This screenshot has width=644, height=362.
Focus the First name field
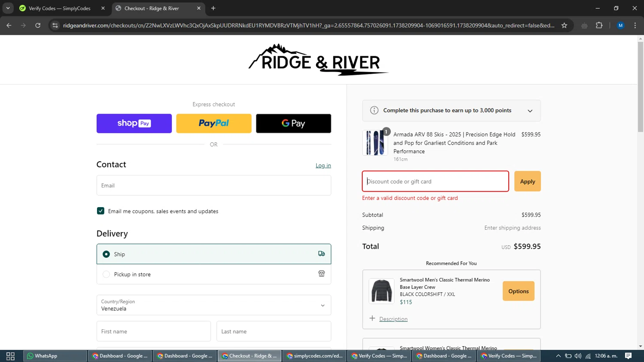[154, 332]
